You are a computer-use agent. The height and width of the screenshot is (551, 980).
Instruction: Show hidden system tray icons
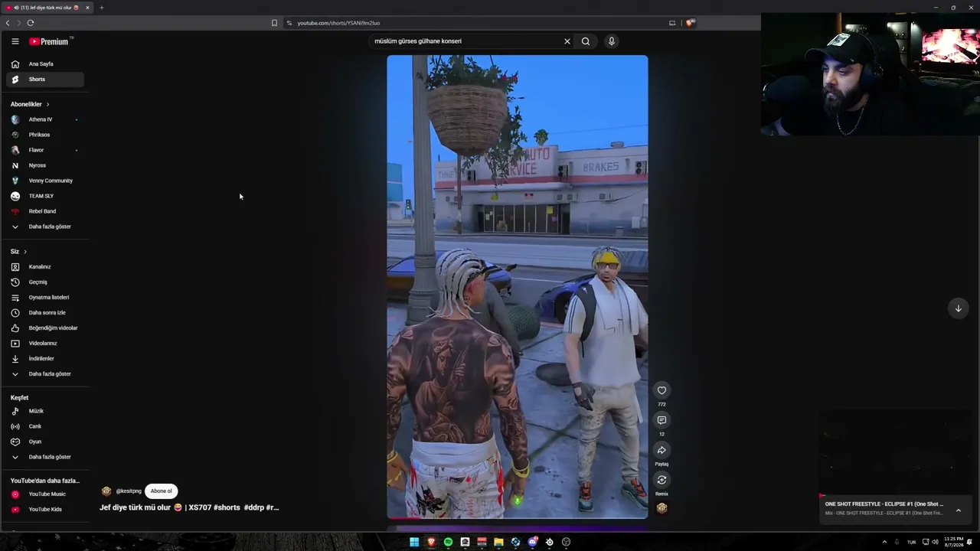pos(884,542)
